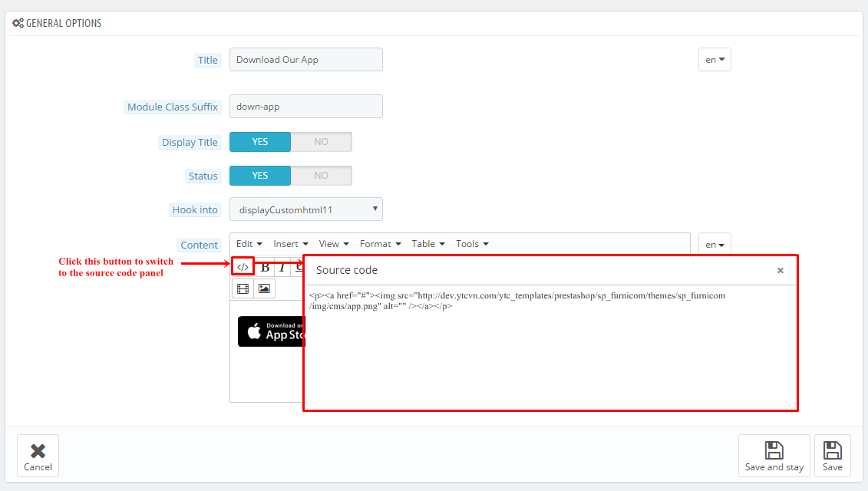Click the Display Title label
The height and width of the screenshot is (491, 868).
[190, 142]
